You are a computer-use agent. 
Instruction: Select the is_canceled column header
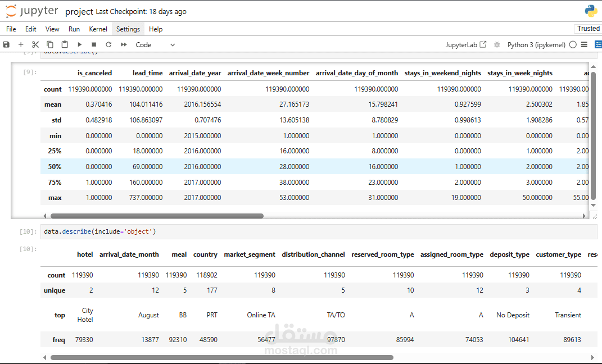tap(94, 73)
